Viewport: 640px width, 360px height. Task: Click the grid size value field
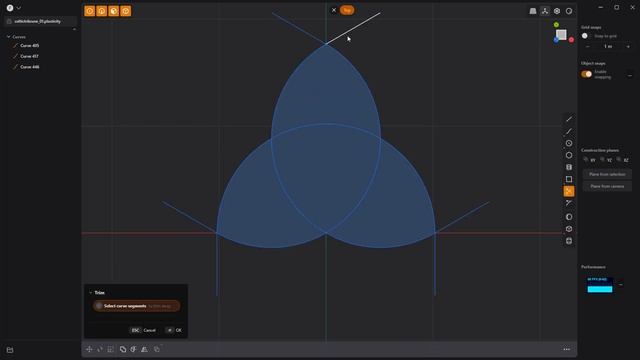608,47
